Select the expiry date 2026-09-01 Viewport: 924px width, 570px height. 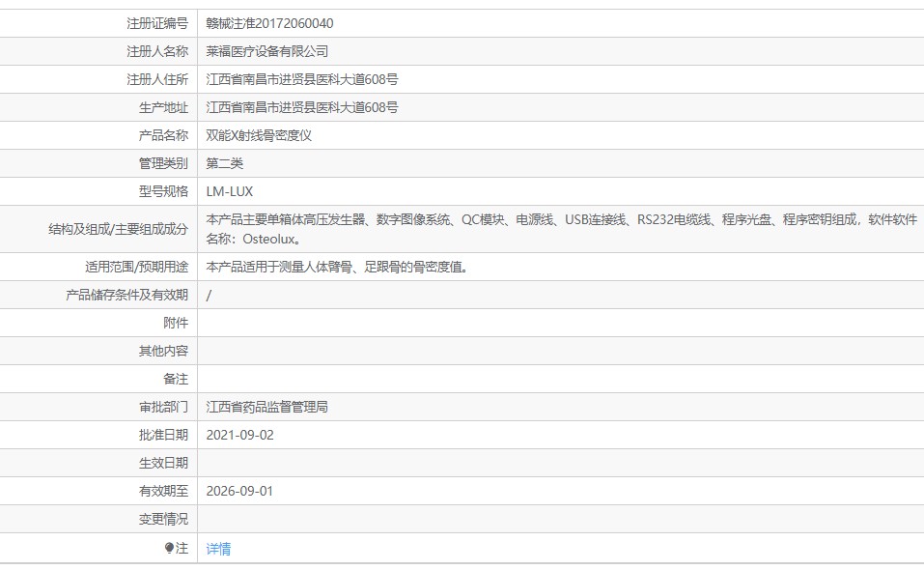tap(239, 491)
